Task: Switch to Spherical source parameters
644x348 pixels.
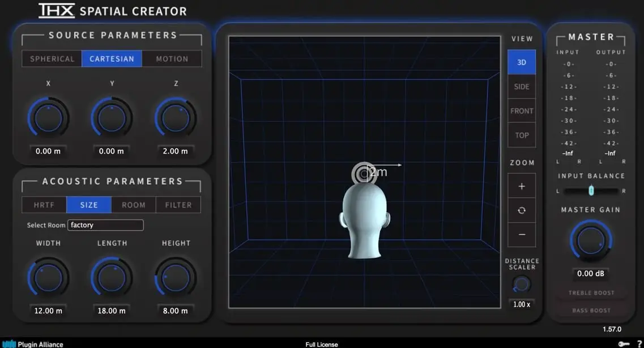Action: pyautogui.click(x=52, y=59)
